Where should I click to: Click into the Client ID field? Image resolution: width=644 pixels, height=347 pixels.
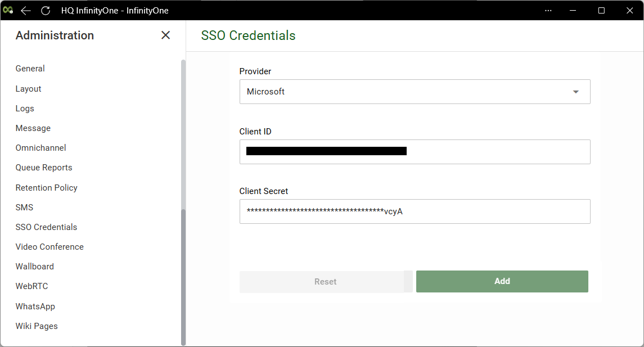(x=415, y=152)
